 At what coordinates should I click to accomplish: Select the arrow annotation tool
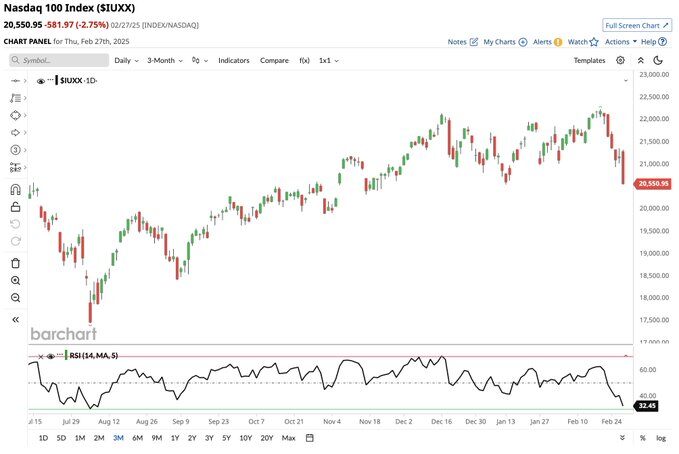(16, 133)
